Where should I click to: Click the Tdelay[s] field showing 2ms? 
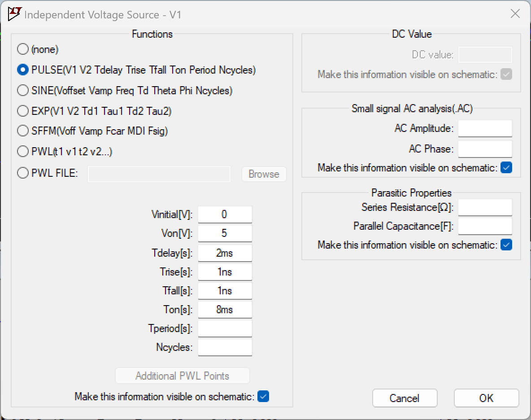click(225, 253)
